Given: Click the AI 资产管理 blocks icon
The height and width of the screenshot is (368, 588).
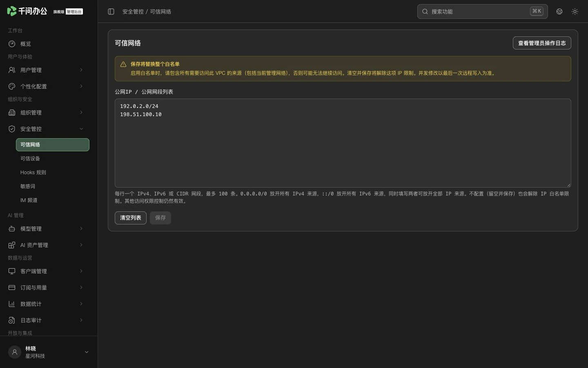Looking at the screenshot, I should coord(12,245).
